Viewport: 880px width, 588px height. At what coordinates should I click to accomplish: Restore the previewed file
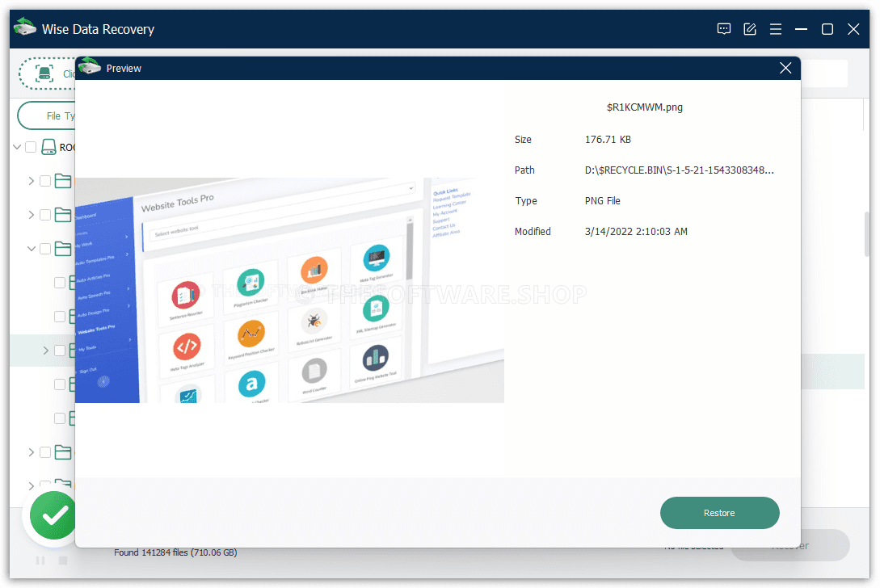(719, 513)
